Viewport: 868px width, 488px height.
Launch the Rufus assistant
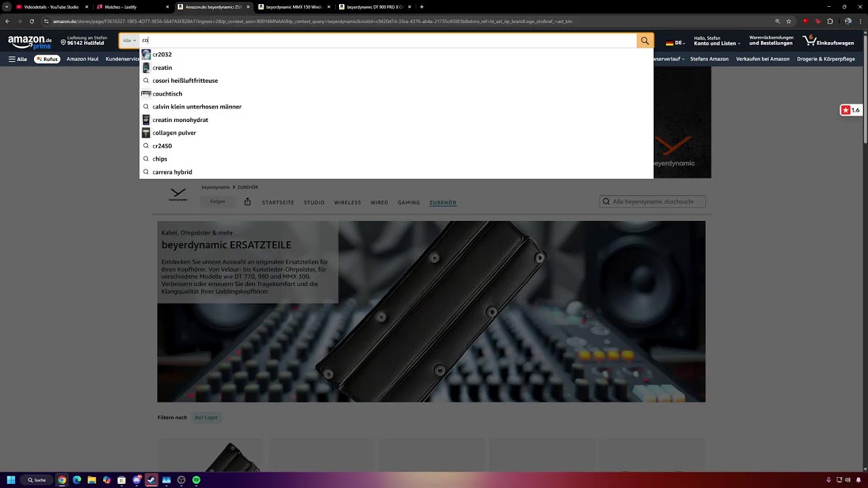pos(47,59)
